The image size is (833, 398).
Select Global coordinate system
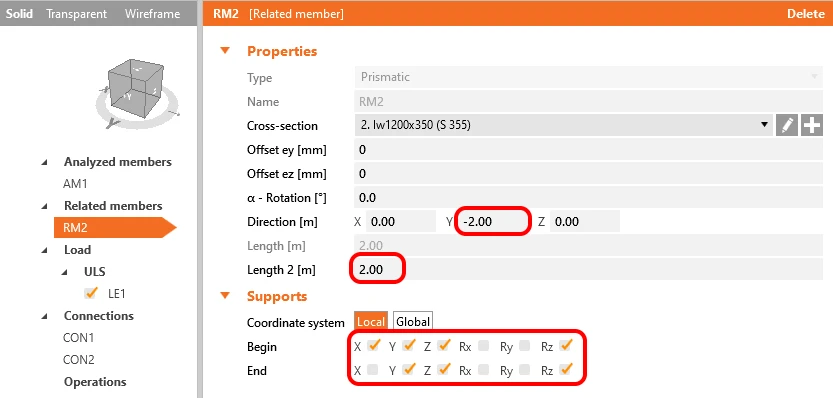point(413,321)
